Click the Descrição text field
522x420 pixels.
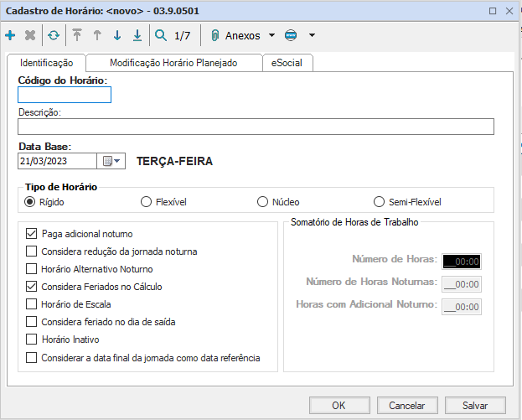click(x=256, y=127)
